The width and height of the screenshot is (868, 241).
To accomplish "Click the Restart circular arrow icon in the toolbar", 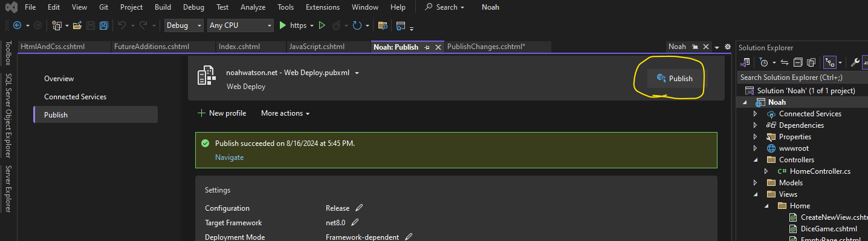I will [357, 25].
